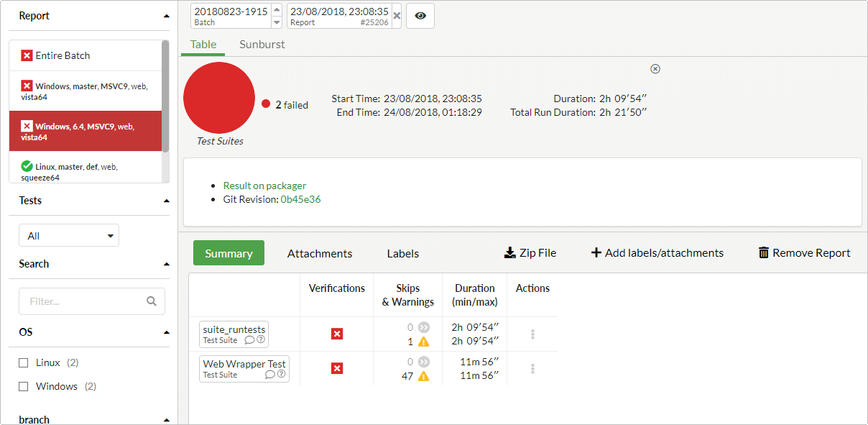Open the Attachments tab
Viewport: 868px width, 425px height.
coord(320,253)
